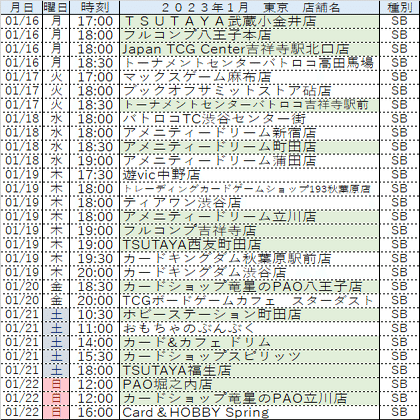Viewport: 420px width, 420px height.
Task: Select the 遊vic中野店 store cell
Action: (x=249, y=175)
